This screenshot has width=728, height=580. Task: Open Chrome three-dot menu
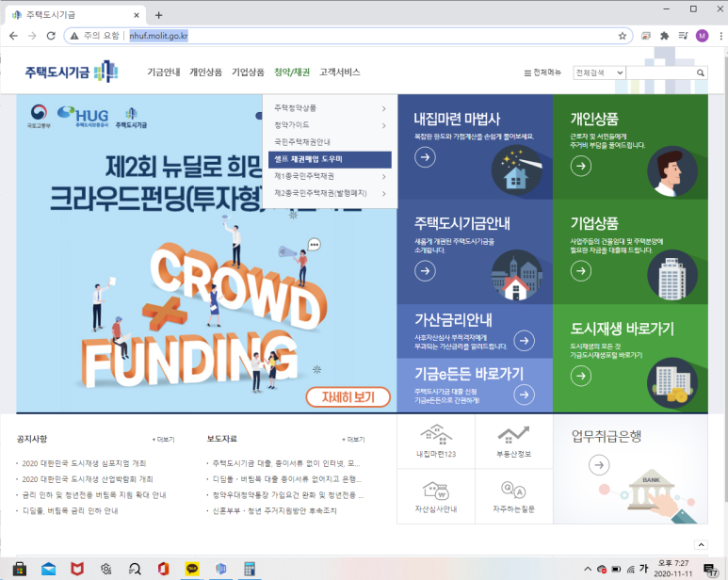[x=720, y=36]
